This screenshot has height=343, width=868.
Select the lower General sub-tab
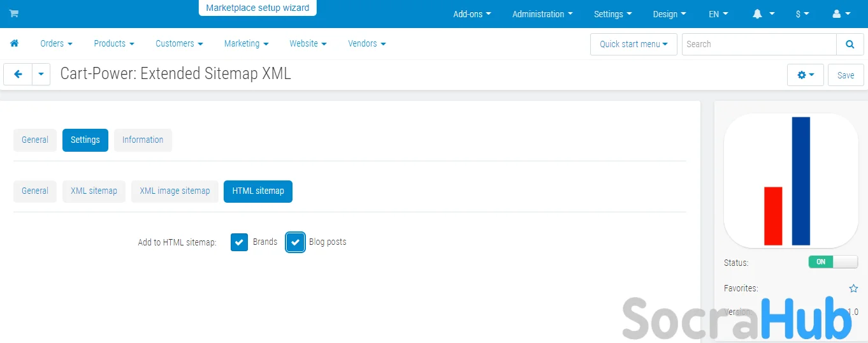[x=35, y=191]
